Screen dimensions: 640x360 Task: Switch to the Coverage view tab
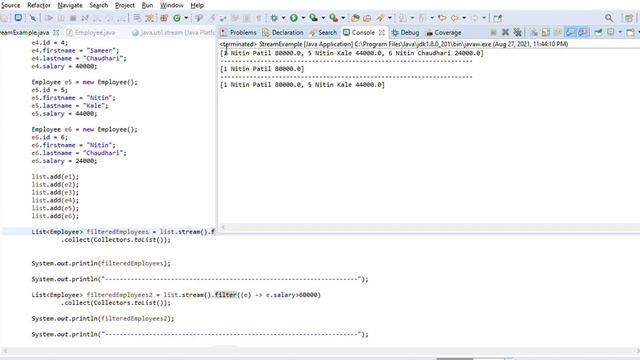443,32
